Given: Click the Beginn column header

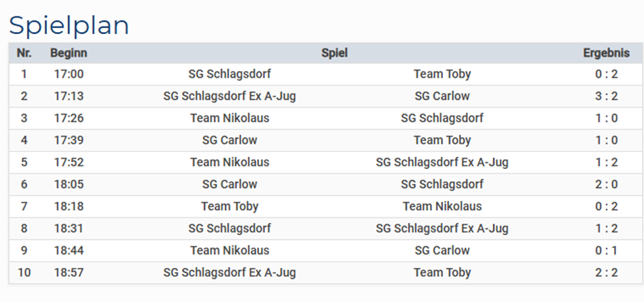Looking at the screenshot, I should [69, 53].
